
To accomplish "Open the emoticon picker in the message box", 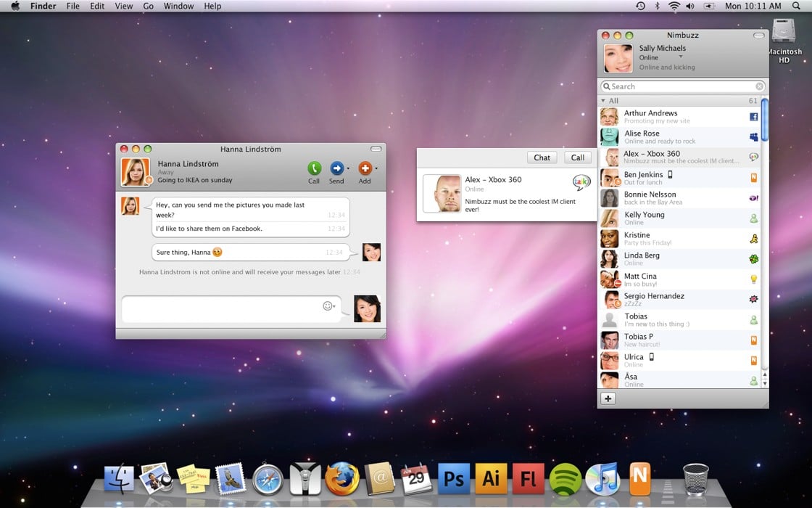I will click(x=328, y=306).
